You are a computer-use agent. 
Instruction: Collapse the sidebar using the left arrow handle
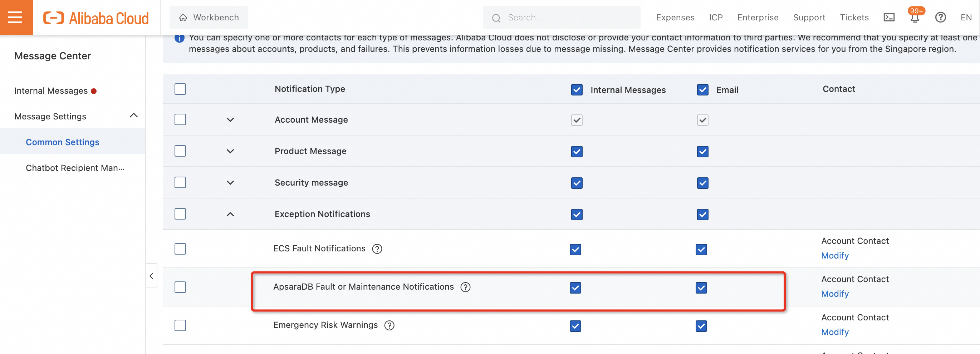[x=151, y=276]
